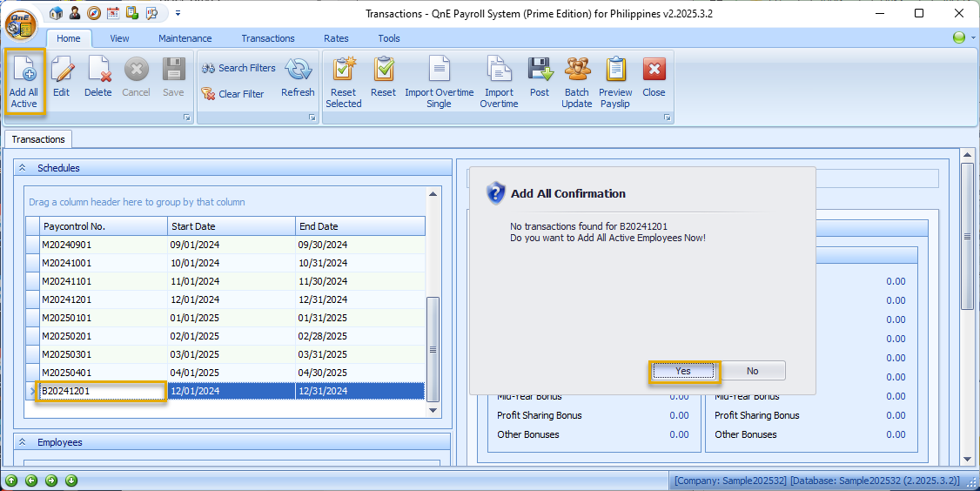980x491 pixels.
Task: Click the main window scrollbar down arrow
Action: coord(967,461)
